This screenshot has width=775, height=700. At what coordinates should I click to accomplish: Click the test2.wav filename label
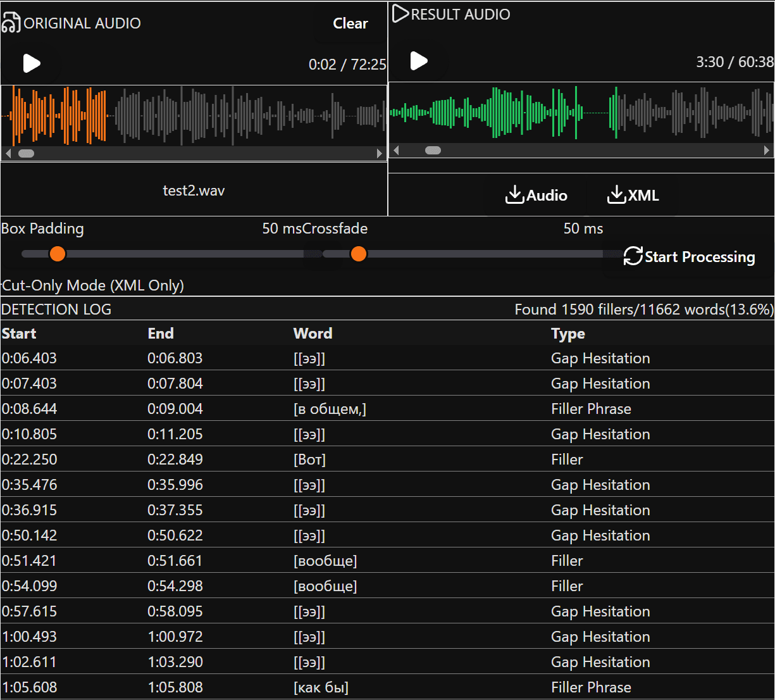(x=194, y=190)
